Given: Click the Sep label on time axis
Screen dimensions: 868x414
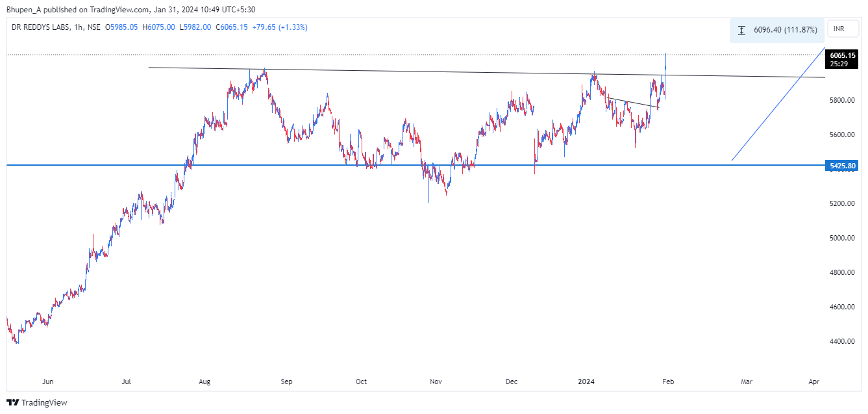Looking at the screenshot, I should [x=287, y=382].
